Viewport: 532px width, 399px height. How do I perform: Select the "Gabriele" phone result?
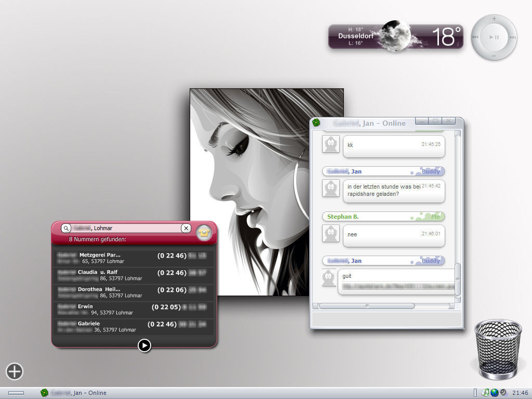(x=134, y=327)
